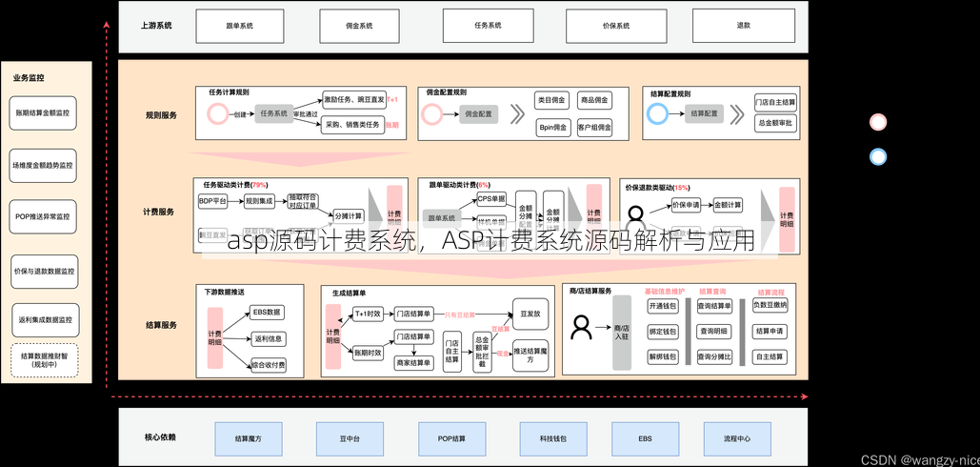The height and width of the screenshot is (467, 980).
Task: Click the 规则集成 box
Action: tap(260, 201)
